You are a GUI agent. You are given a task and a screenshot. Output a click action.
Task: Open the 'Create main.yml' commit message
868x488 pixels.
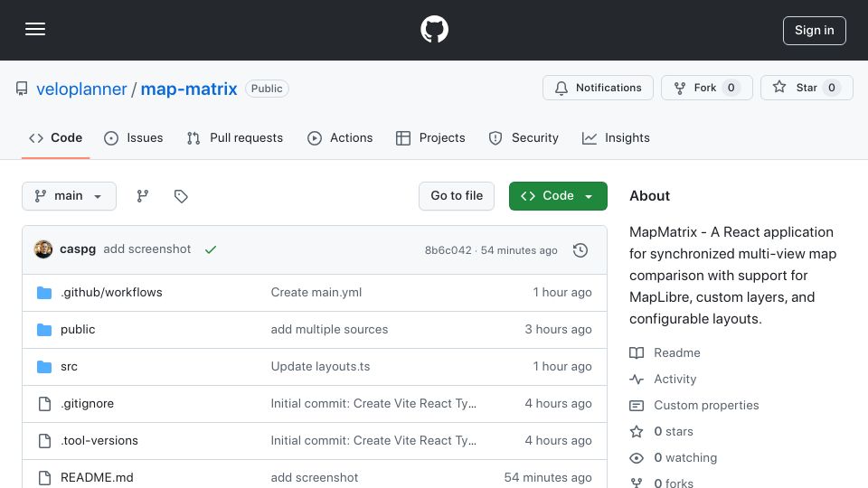(316, 292)
